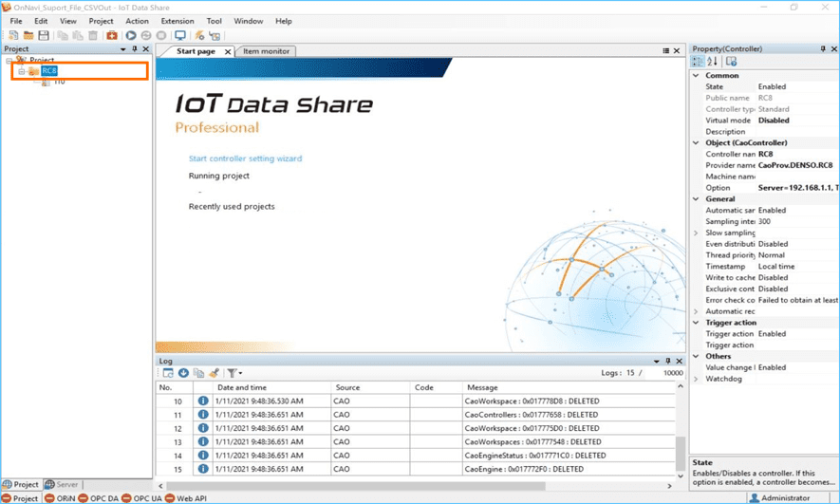
Task: Click the property pages icon
Action: point(731,62)
